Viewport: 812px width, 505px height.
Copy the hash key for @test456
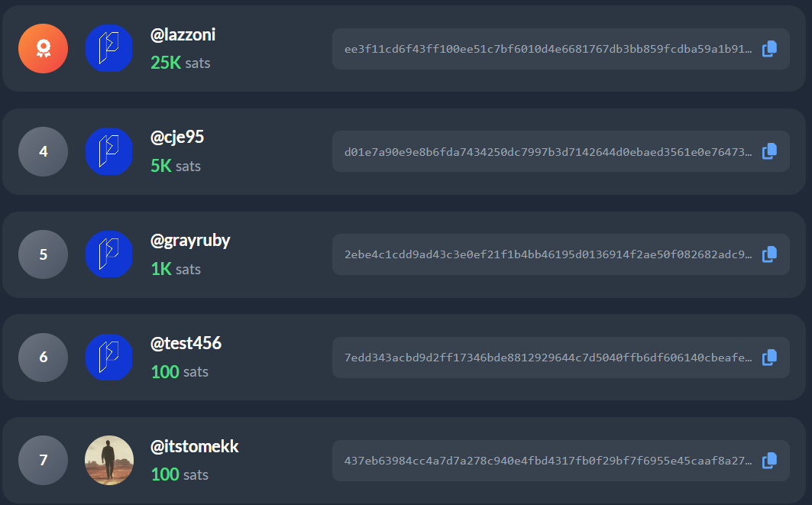coord(769,357)
